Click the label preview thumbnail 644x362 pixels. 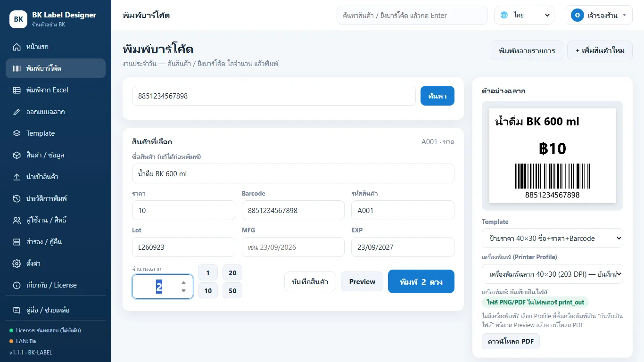point(553,156)
